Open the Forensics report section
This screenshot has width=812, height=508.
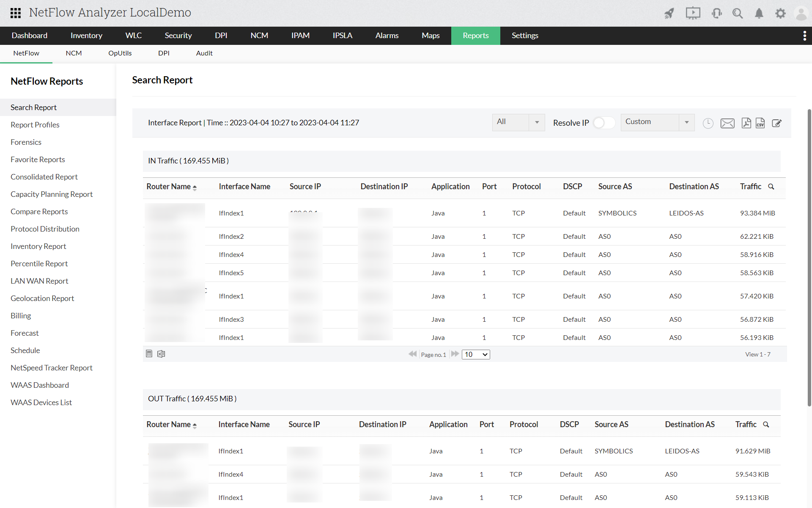pos(26,142)
